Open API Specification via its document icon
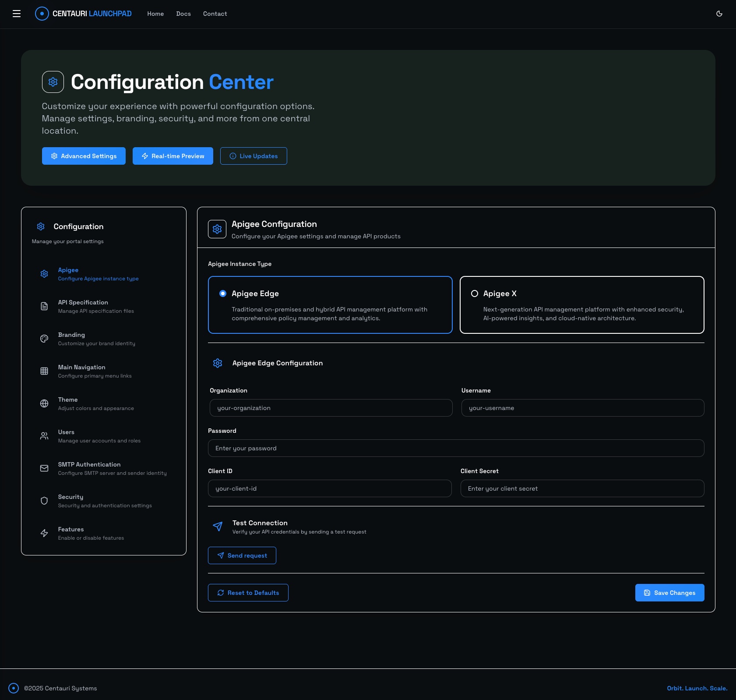Image resolution: width=736 pixels, height=700 pixels. (44, 306)
